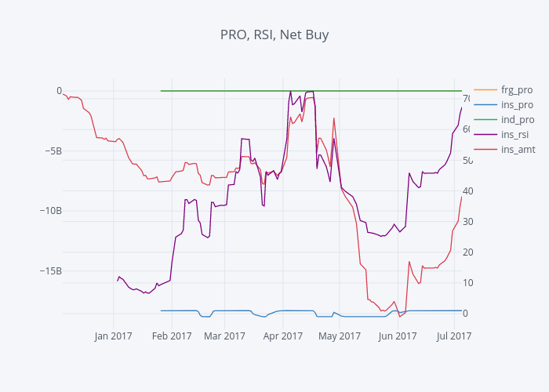The width and height of the screenshot is (549, 392).
Task: Click the chart title "PRO, RSI, Net Buy"
Action: tap(274, 34)
